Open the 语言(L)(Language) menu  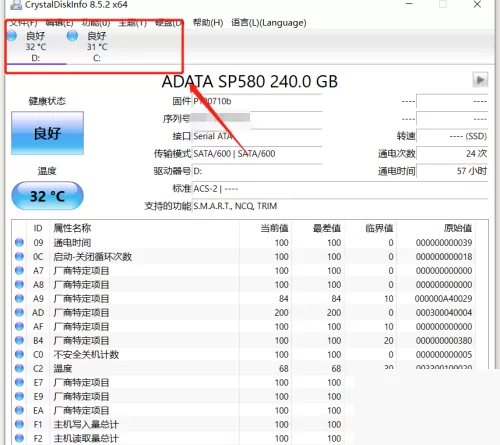269,23
